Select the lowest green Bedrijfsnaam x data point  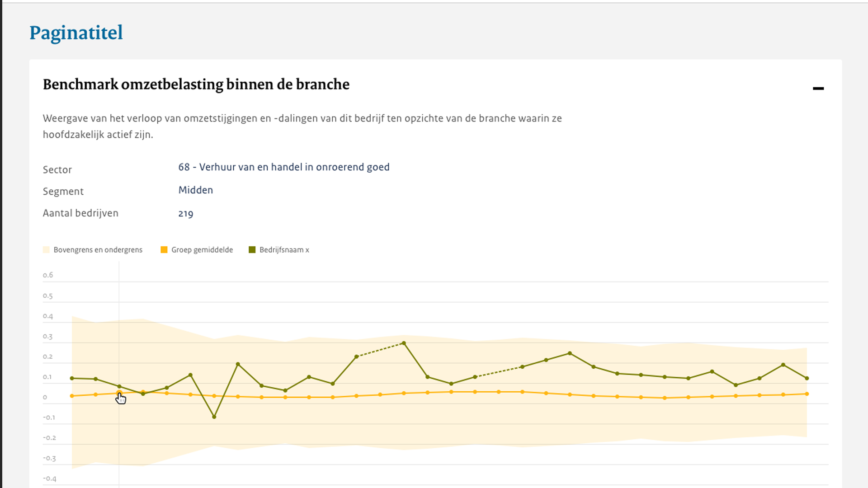214,417
